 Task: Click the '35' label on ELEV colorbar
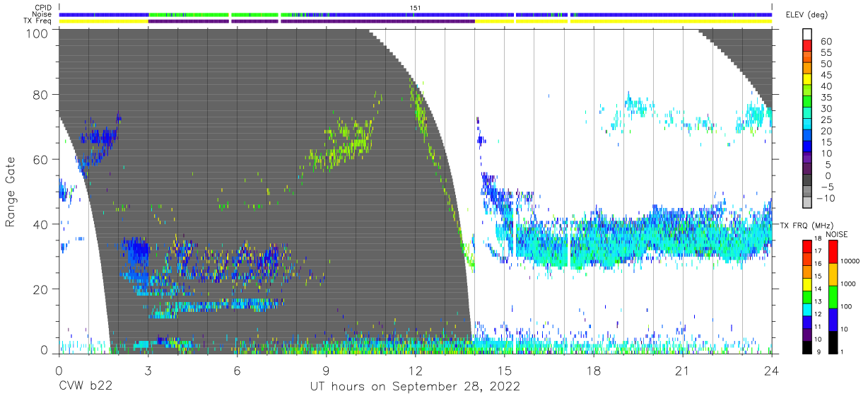pos(826,98)
